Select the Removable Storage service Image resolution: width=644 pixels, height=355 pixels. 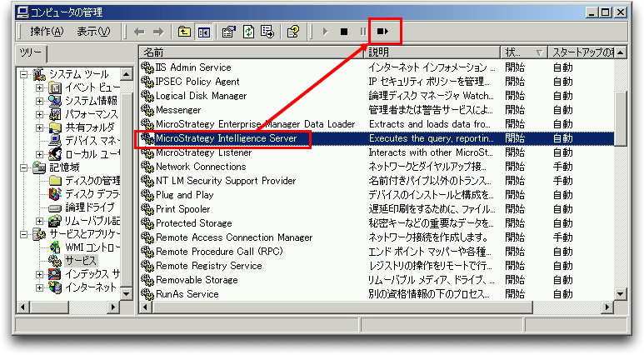(197, 280)
